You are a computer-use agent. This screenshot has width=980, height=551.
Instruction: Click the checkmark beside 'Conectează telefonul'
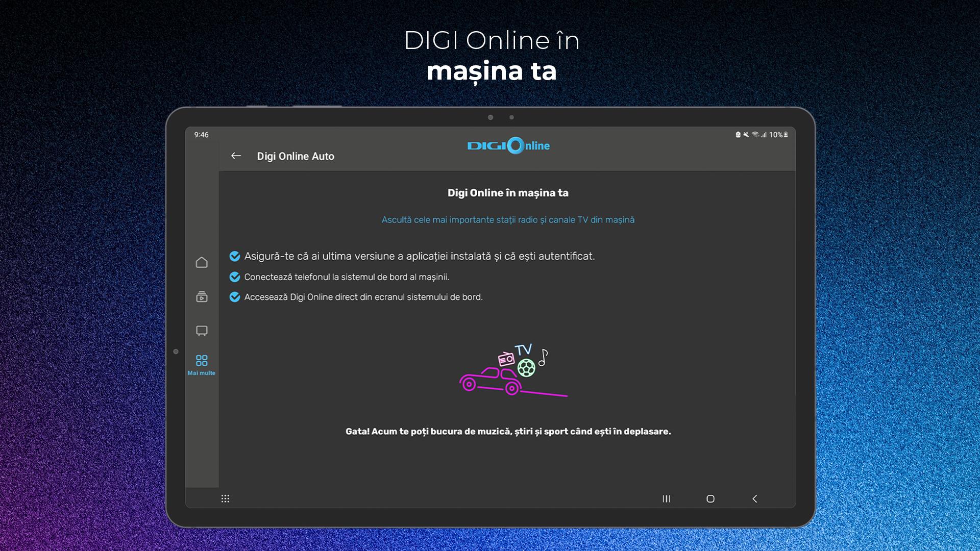(235, 277)
